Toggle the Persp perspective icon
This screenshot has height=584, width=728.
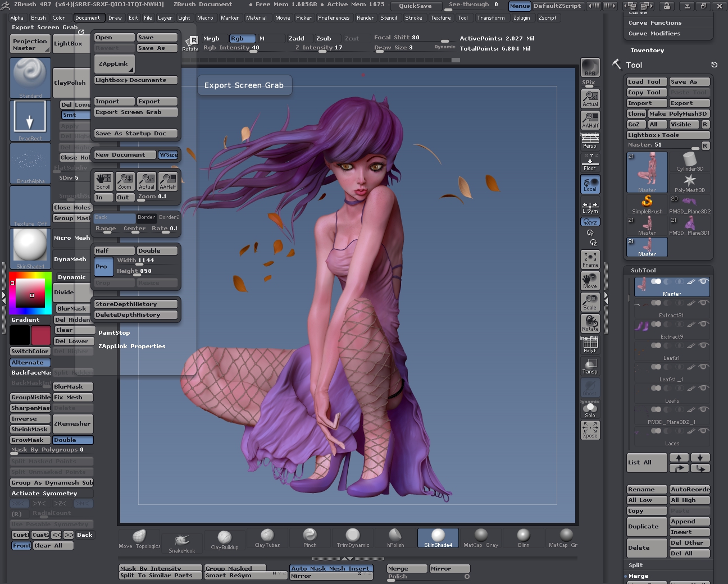tap(590, 141)
